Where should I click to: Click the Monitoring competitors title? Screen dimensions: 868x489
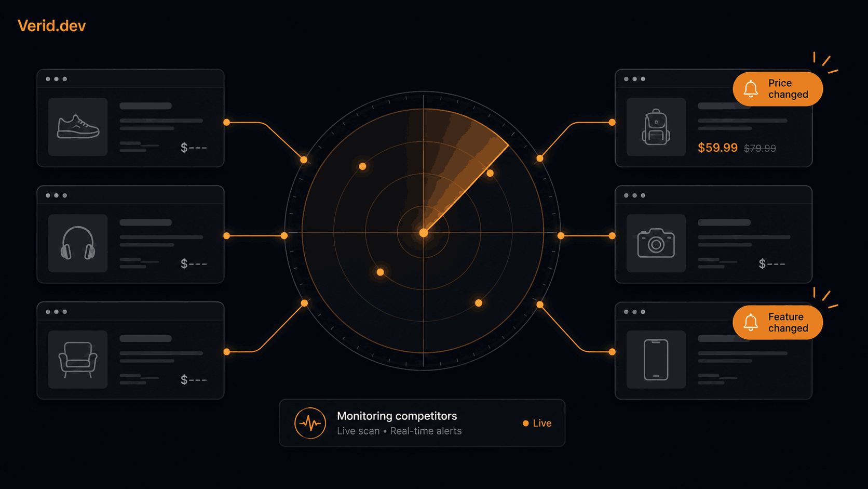click(x=397, y=416)
